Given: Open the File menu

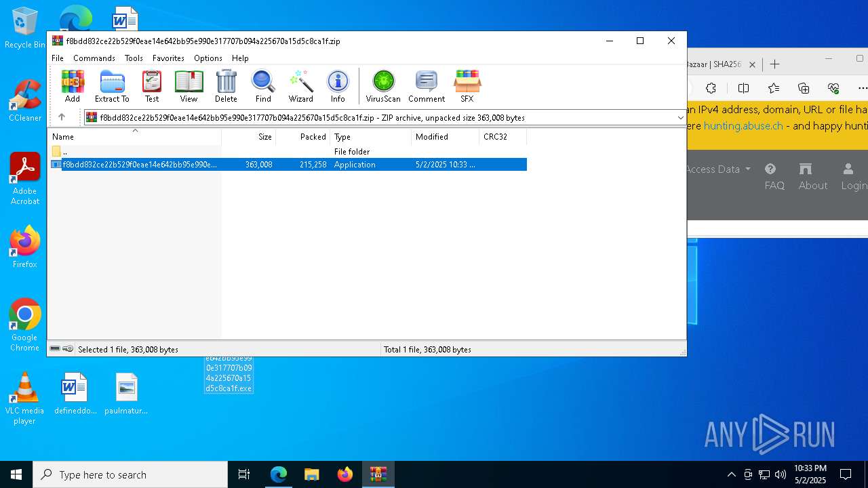Looking at the screenshot, I should click(x=58, y=58).
